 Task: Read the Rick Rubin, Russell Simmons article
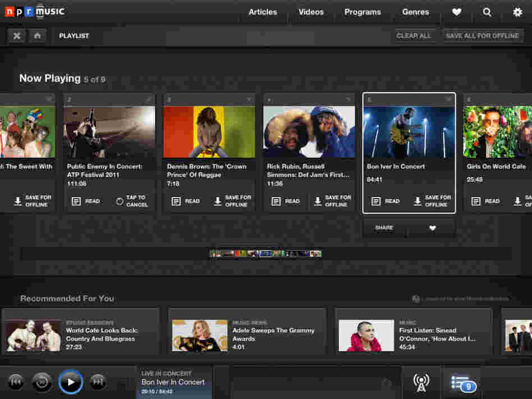point(286,201)
